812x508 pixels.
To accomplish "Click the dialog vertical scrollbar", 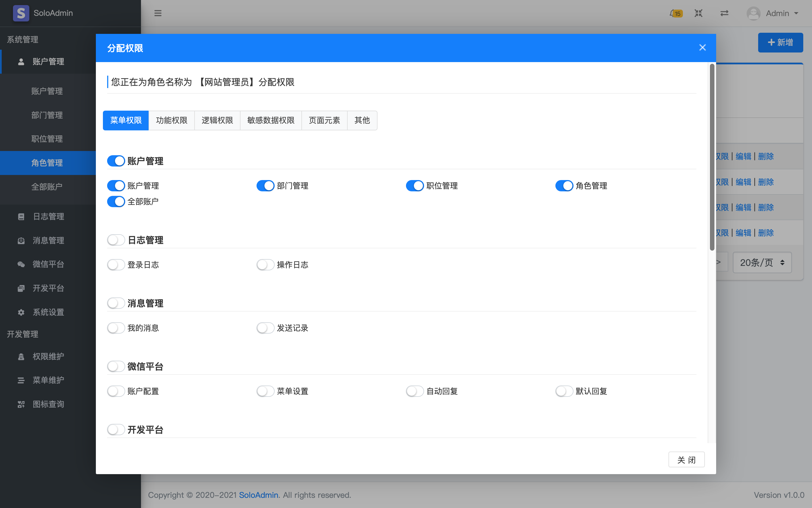I will point(712,157).
